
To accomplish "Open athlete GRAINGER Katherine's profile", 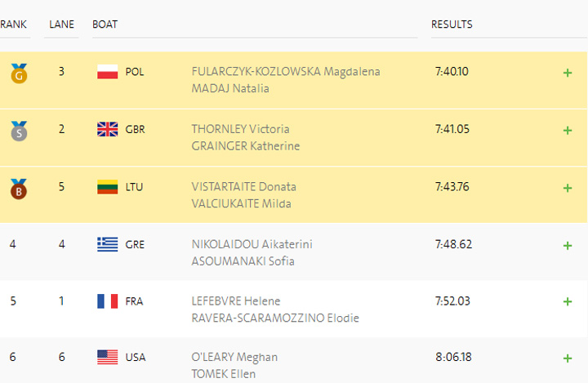I will click(x=245, y=146).
